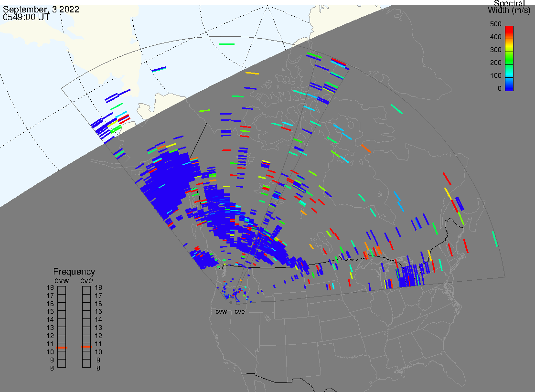Image resolution: width=535 pixels, height=392 pixels.
Task: Click the 'Spectral Width (m/s)' legend title
Action: [509, 7]
